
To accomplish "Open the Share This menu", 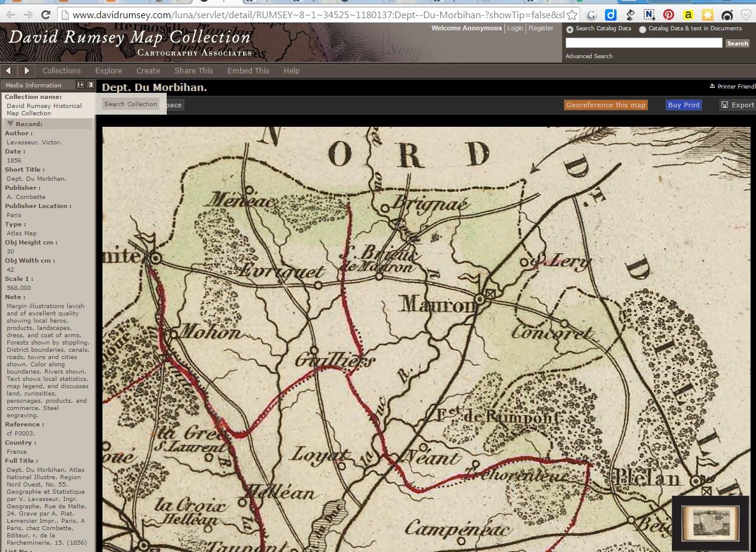I will [x=193, y=70].
